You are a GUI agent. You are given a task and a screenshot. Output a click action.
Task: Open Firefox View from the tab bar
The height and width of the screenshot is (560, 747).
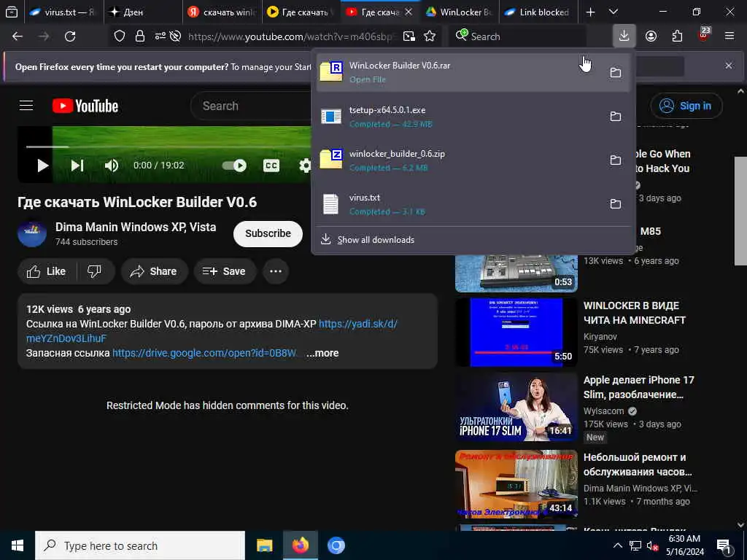click(x=12, y=12)
